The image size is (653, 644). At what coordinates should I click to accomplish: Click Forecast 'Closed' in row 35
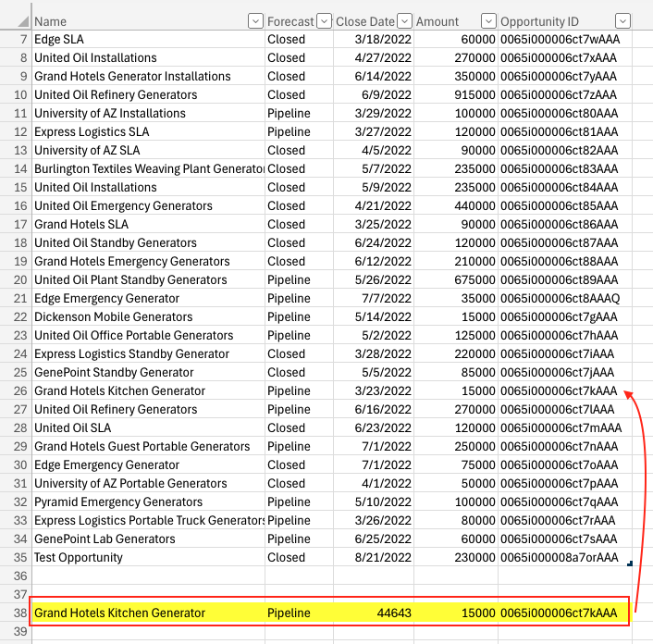[x=299, y=557]
